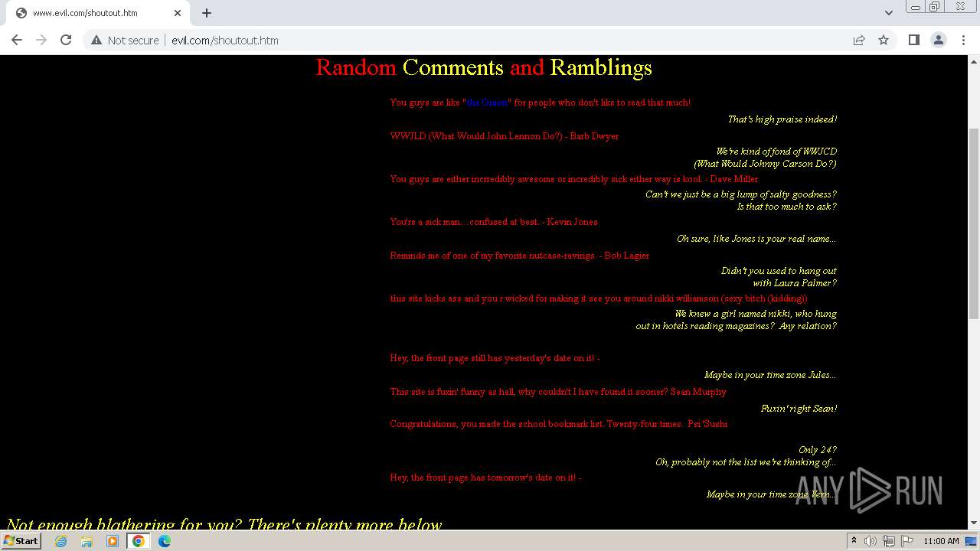This screenshot has width=980, height=551.
Task: Click "Is that too much to ask?" line
Action: pyautogui.click(x=786, y=207)
